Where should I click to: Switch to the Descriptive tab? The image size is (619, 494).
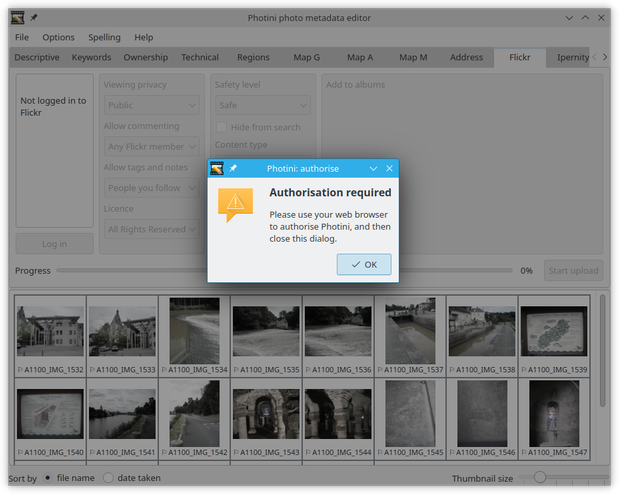[37, 57]
